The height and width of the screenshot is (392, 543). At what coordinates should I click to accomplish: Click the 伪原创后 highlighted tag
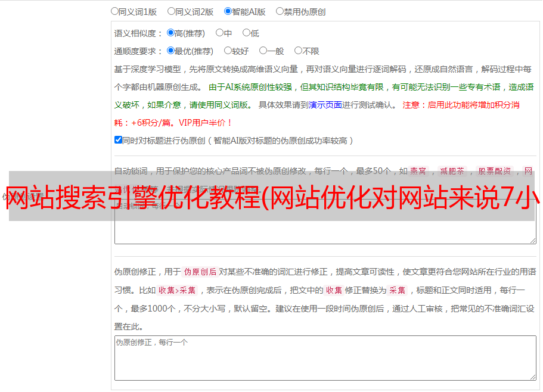(x=200, y=272)
